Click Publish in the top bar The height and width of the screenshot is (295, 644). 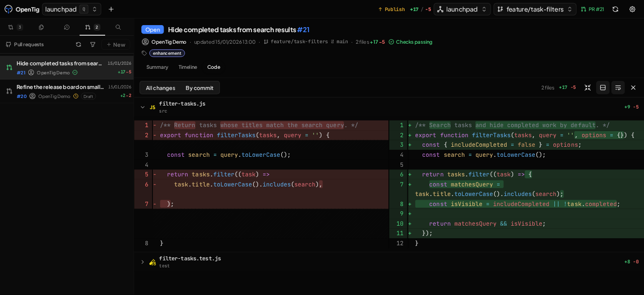[x=391, y=9]
